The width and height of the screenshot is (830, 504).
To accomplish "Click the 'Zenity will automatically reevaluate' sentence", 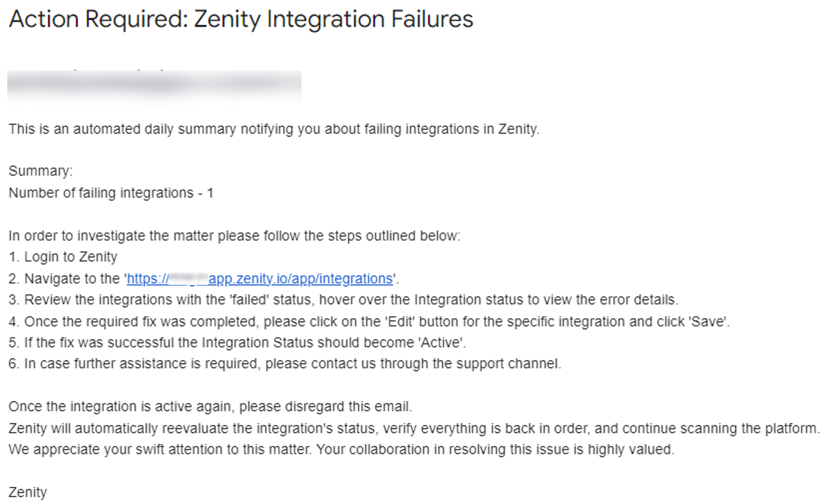I will 414,429.
